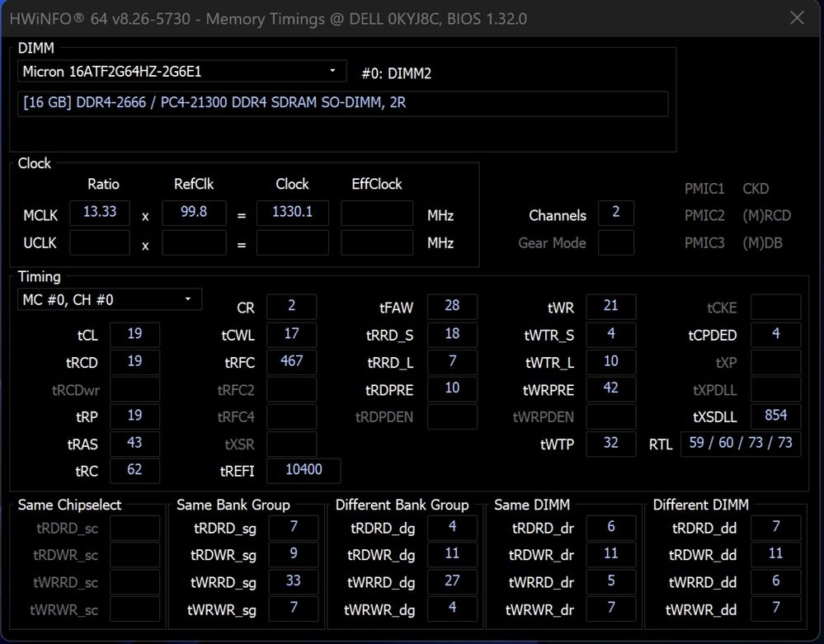Click the tRDRD_dr value field
Screen dimensions: 824x644
(x=610, y=528)
